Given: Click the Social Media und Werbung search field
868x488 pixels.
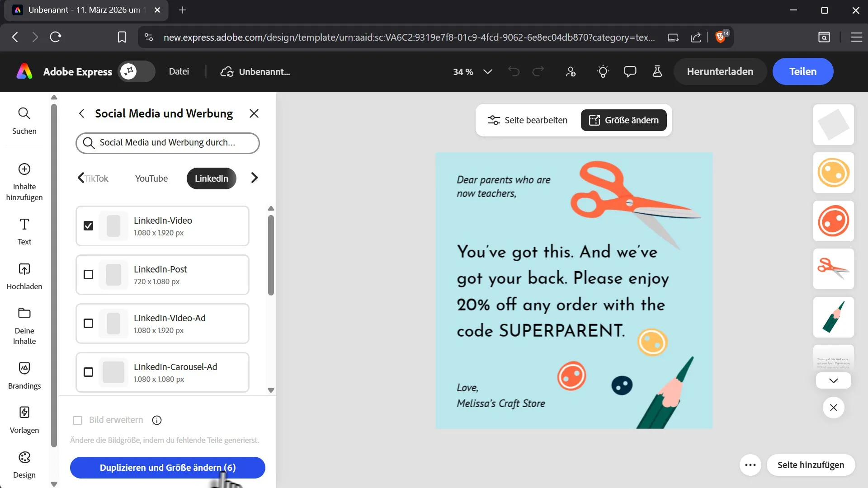Looking at the screenshot, I should 168,143.
